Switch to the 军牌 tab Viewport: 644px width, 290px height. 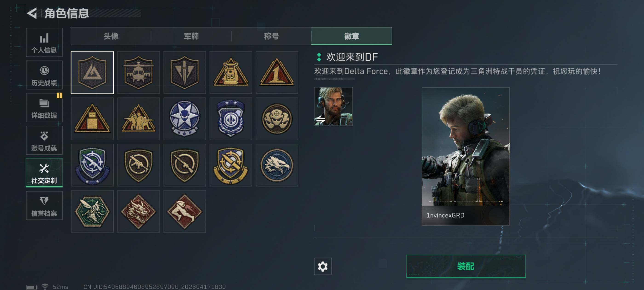191,36
